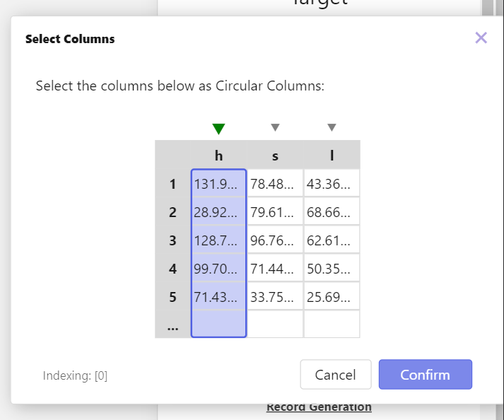
Task: Click the ellipsis row header
Action: [x=172, y=325]
